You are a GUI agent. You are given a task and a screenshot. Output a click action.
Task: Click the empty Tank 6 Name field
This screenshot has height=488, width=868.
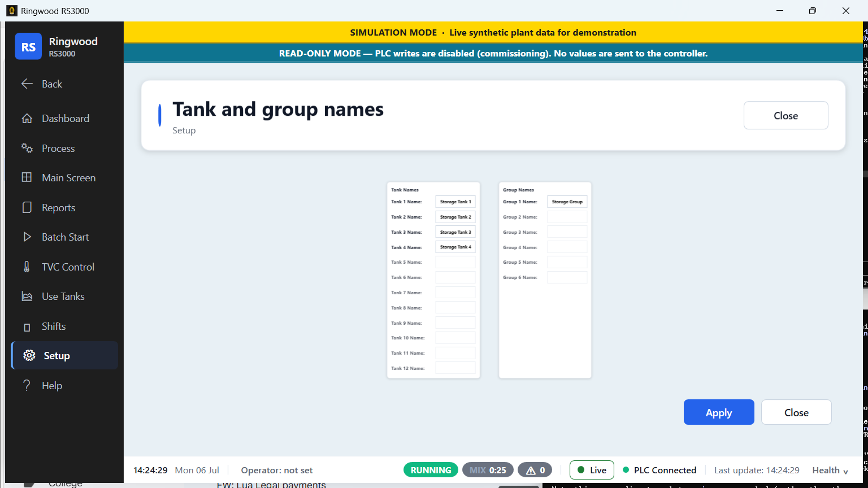point(455,277)
